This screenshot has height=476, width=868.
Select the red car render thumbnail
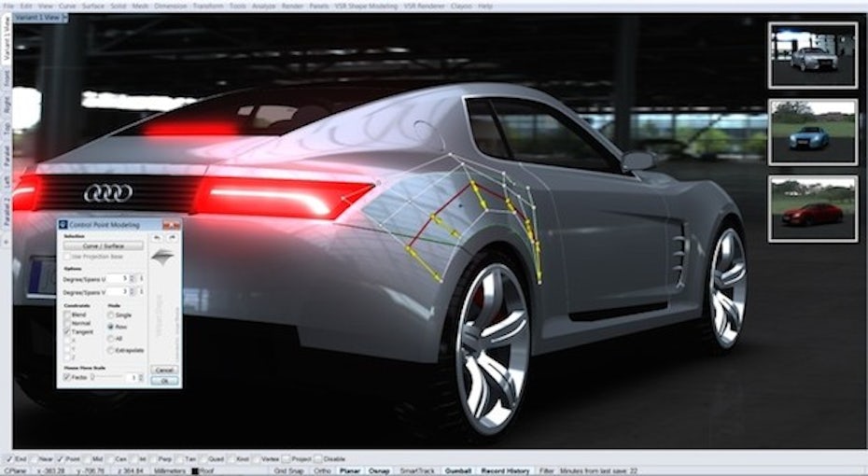[x=812, y=209]
